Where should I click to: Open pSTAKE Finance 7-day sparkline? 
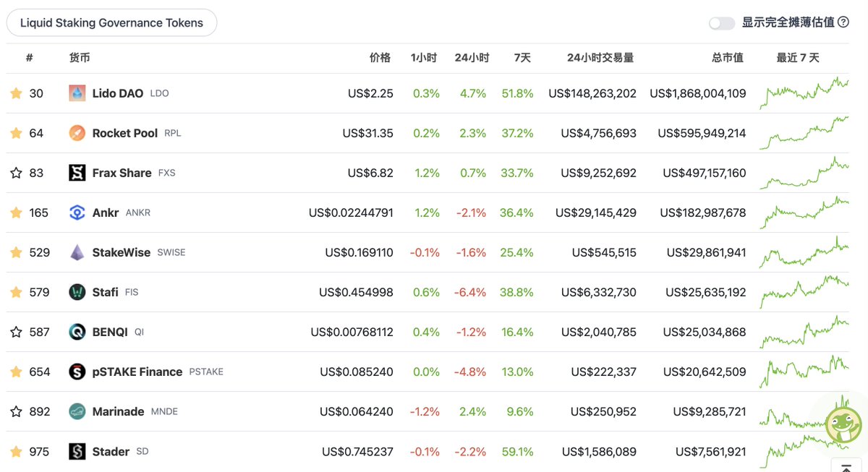click(x=804, y=372)
